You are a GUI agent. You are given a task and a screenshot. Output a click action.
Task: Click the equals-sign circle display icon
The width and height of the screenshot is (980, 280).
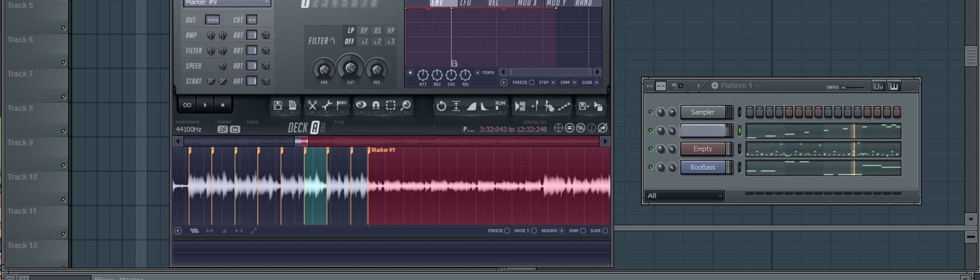click(x=569, y=128)
